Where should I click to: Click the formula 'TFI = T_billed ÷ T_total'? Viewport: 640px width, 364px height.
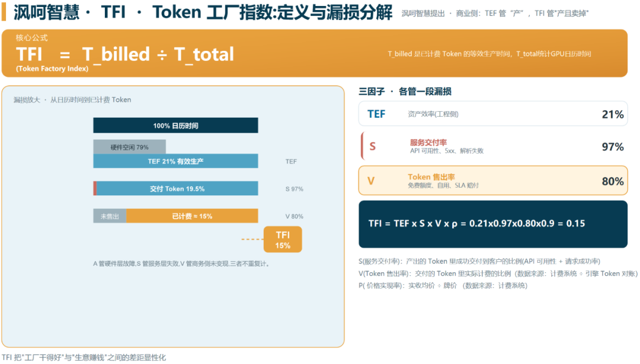tap(125, 54)
